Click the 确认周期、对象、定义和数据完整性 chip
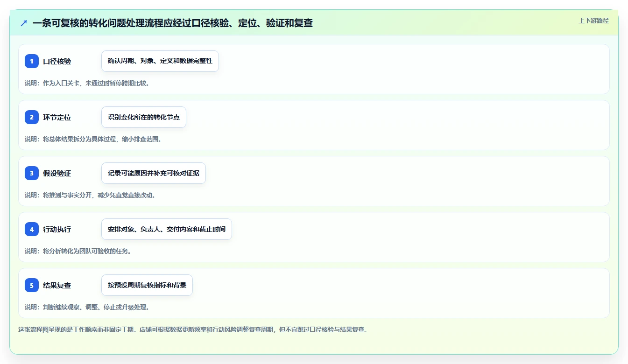The image size is (628, 364). tap(160, 61)
